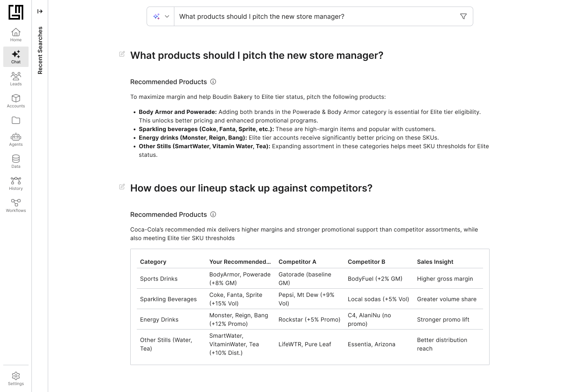View History in sidebar

pos(16,183)
